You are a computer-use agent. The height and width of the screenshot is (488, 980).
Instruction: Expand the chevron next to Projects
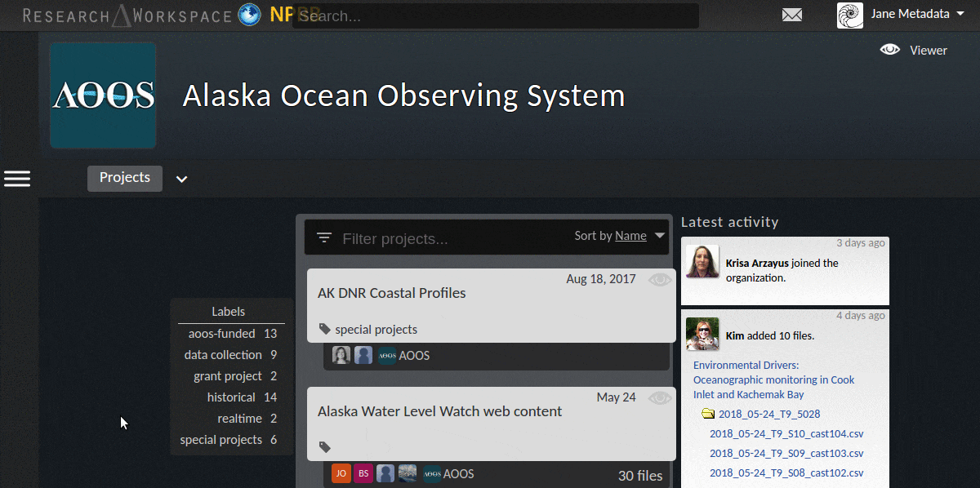[x=182, y=180]
